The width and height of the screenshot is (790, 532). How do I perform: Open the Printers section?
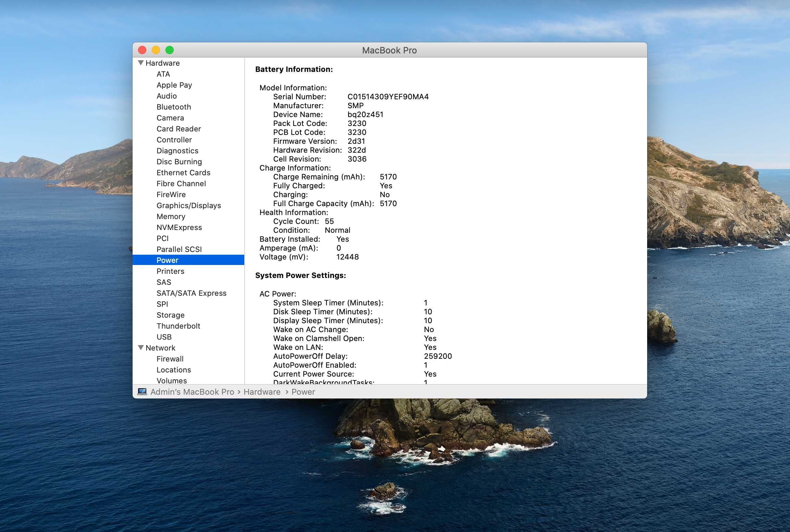[170, 271]
